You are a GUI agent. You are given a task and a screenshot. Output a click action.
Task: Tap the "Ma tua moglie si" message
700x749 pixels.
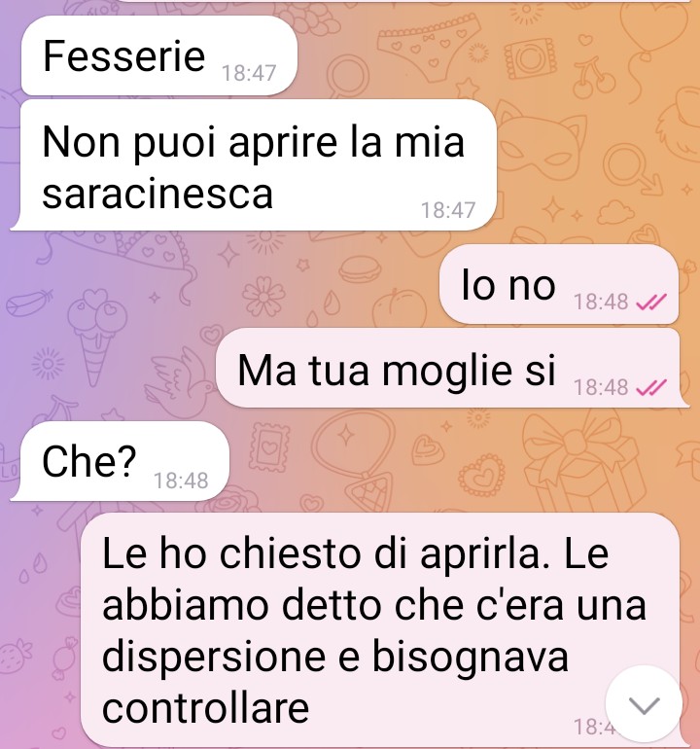452,368
